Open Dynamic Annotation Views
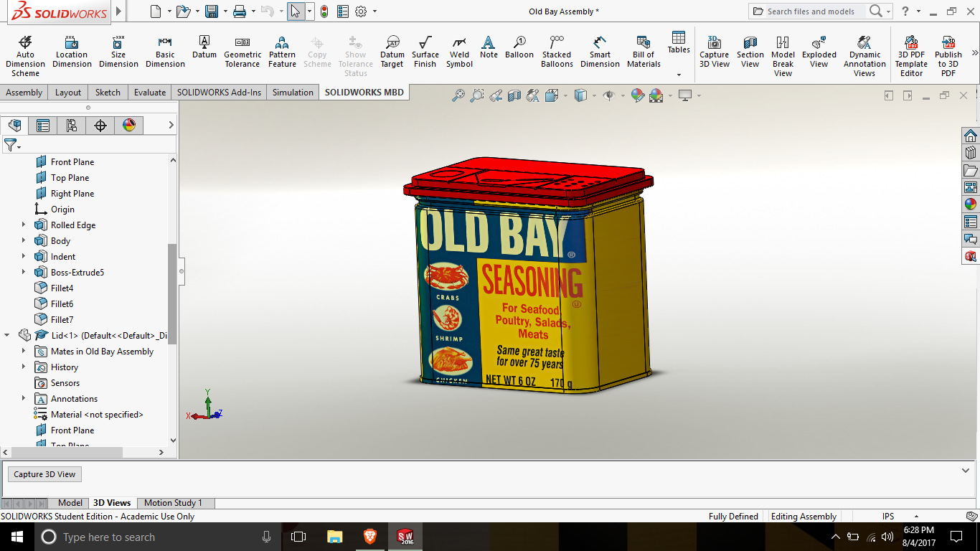980x551 pixels. [x=864, y=56]
